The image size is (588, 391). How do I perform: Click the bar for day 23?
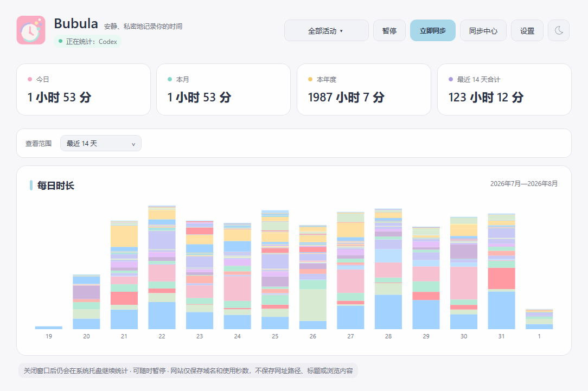(200, 275)
